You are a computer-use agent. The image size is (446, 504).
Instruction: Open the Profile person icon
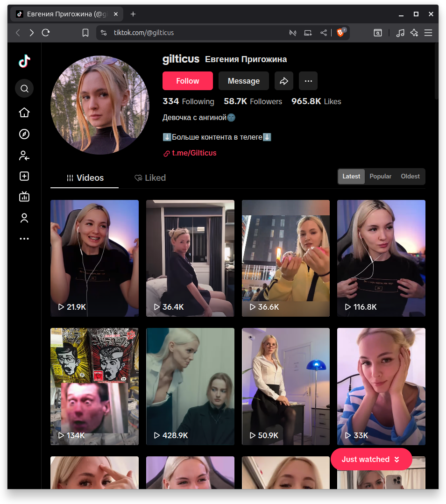coord(24,218)
